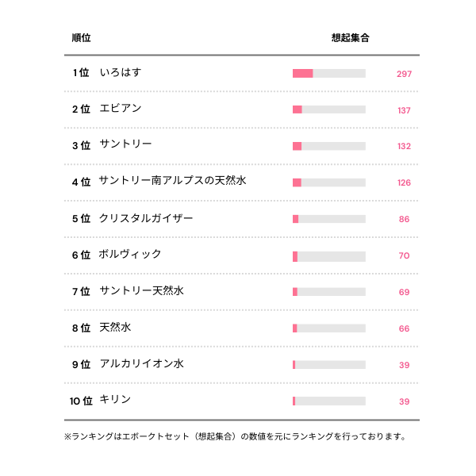Click the キリン brand in 10th place

click(115, 400)
